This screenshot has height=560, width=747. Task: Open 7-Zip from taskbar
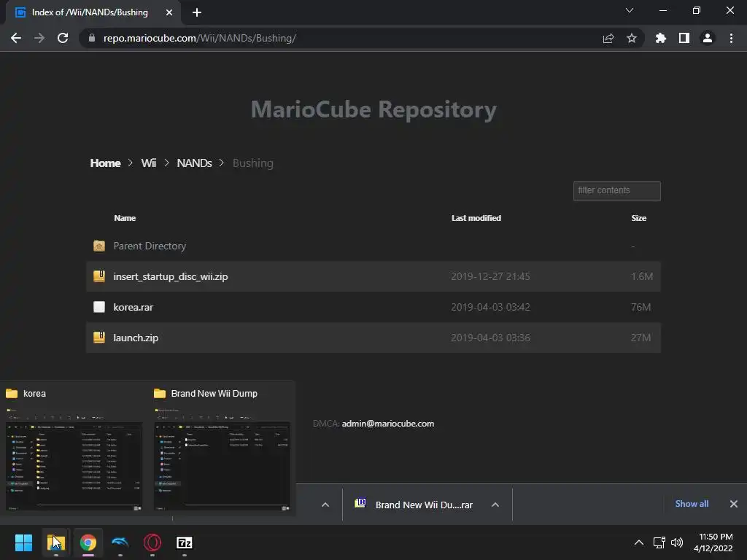(185, 542)
